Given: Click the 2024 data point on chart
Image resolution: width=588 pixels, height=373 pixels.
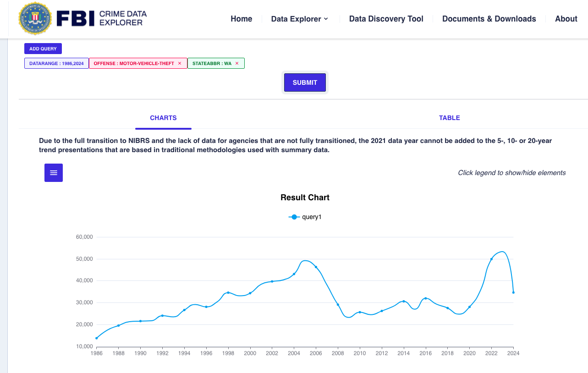Looking at the screenshot, I should 513,292.
